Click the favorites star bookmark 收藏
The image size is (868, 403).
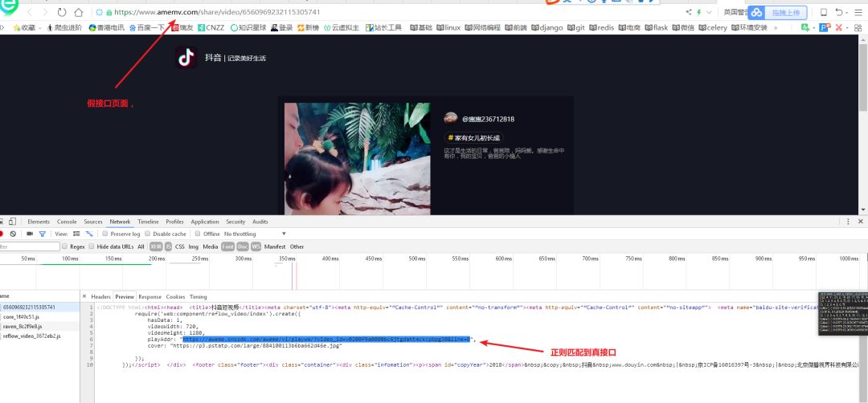[24, 27]
